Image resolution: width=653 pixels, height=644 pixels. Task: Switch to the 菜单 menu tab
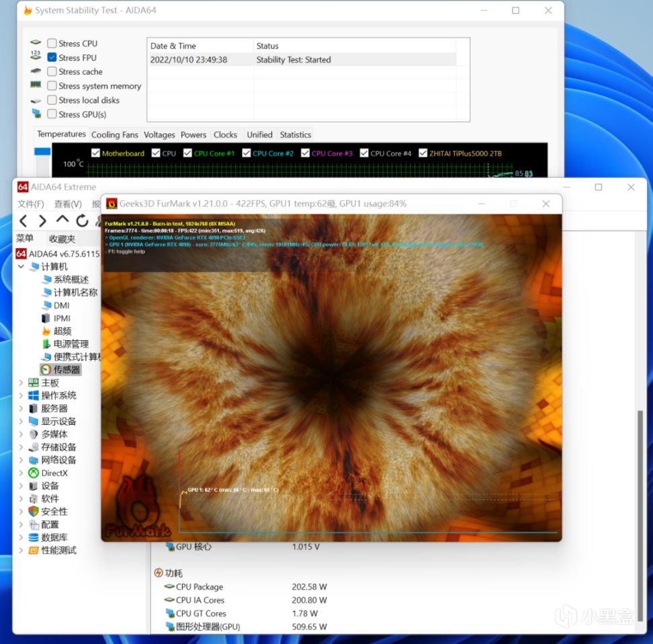(25, 239)
